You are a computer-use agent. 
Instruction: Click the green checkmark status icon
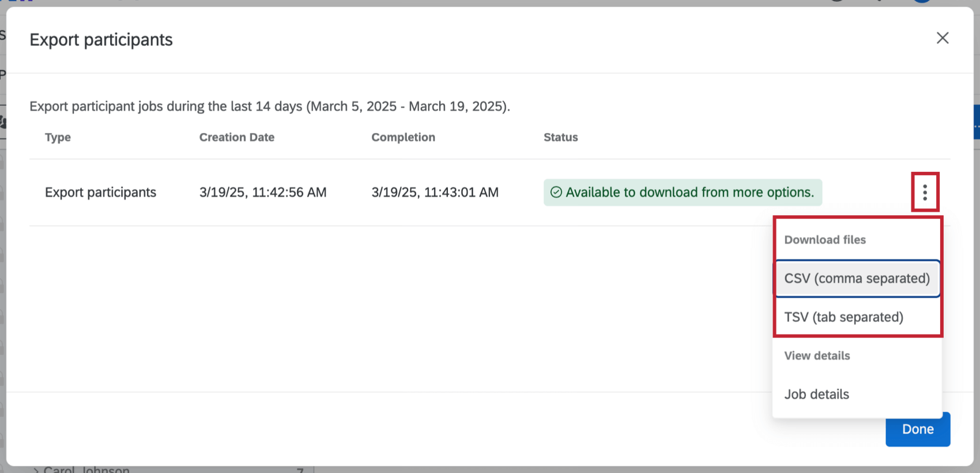[x=556, y=192]
